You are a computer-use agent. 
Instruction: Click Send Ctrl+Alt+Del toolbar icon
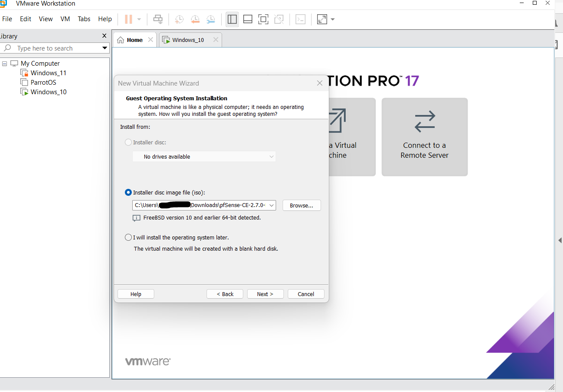pyautogui.click(x=158, y=19)
